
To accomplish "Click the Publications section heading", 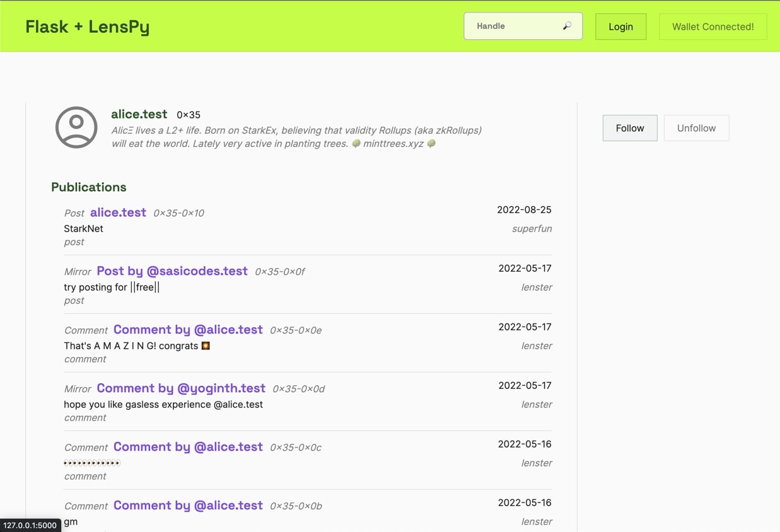I will [x=88, y=187].
